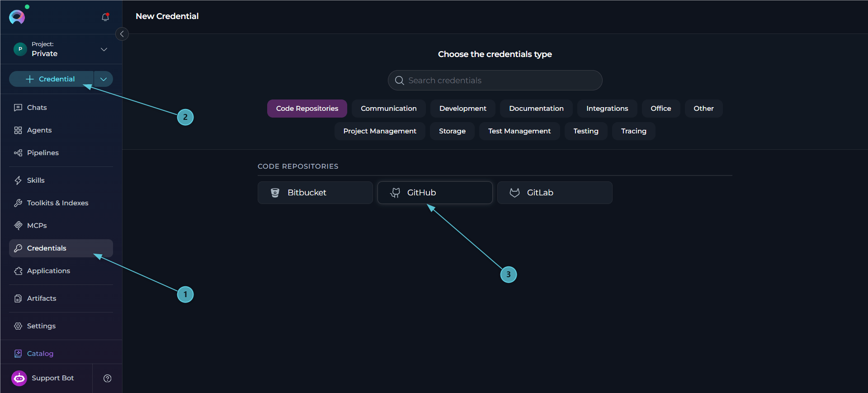Open Pipelines from the sidebar
This screenshot has width=868, height=393.
[x=61, y=153]
